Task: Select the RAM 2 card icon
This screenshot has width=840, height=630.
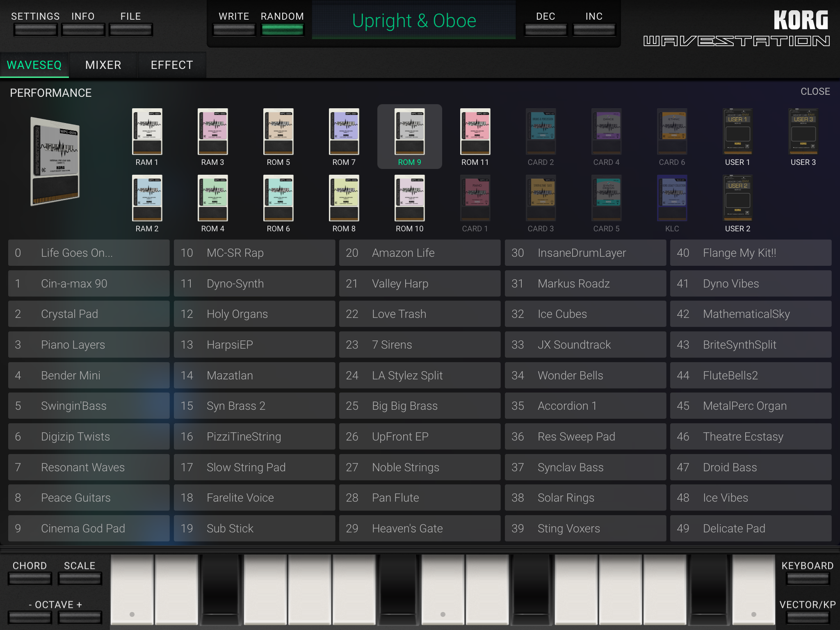Action: (x=147, y=199)
